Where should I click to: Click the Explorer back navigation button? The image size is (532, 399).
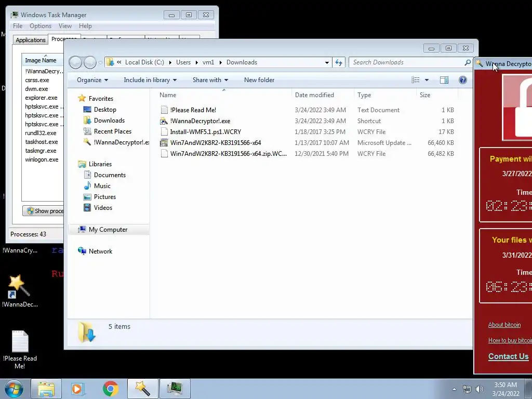pos(75,62)
